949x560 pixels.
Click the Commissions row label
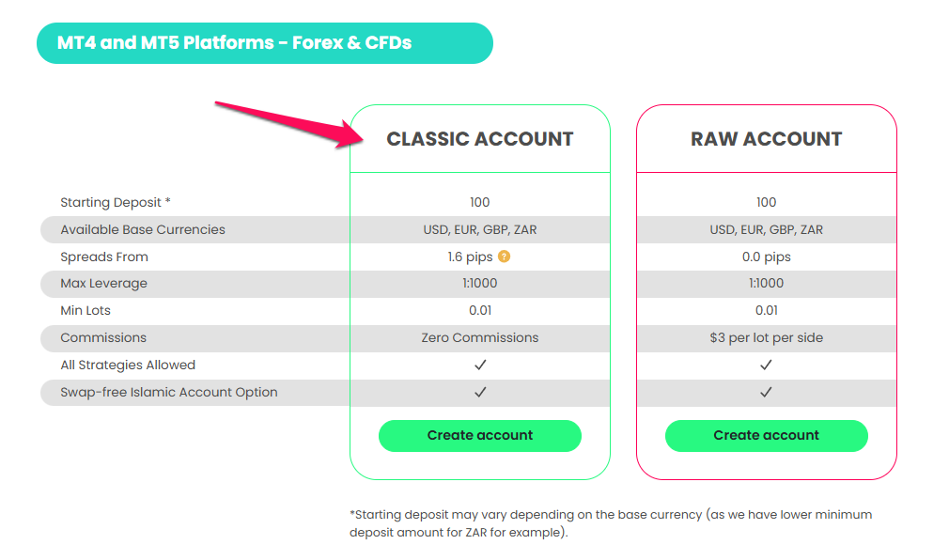point(103,337)
